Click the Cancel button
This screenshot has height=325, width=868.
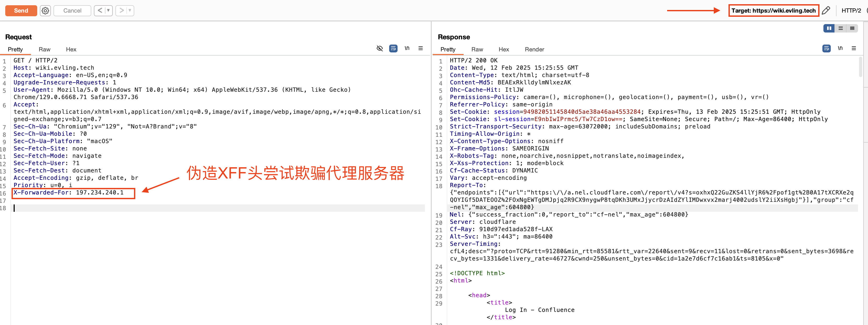[x=72, y=10]
